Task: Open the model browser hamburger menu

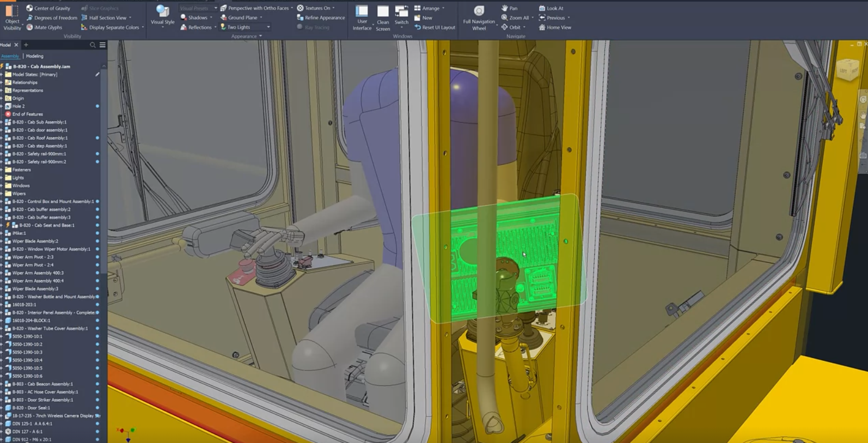Action: pyautogui.click(x=102, y=45)
